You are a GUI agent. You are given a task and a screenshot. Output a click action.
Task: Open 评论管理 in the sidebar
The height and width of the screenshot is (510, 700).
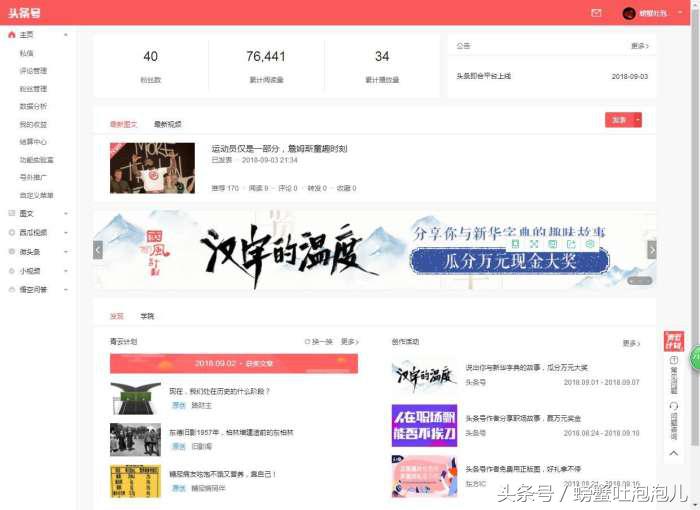coord(33,71)
